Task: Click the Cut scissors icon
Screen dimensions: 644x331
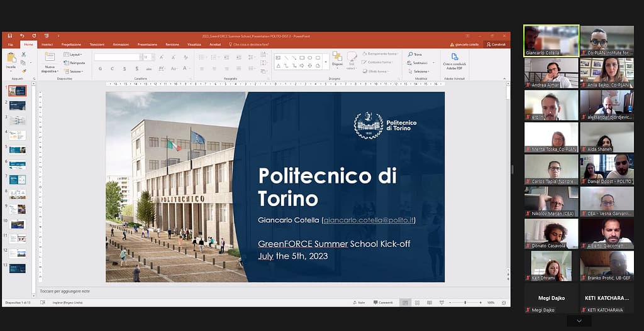Action: click(x=23, y=54)
